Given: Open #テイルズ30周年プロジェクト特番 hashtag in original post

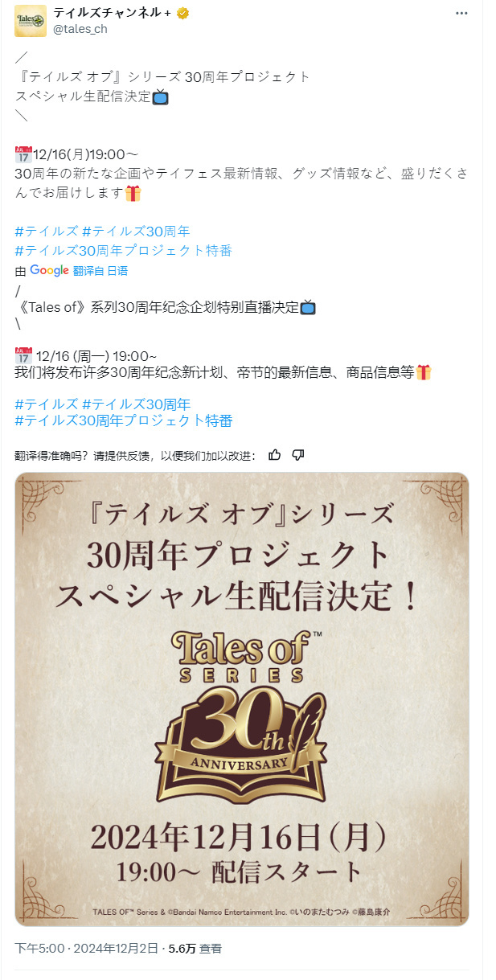Looking at the screenshot, I should [124, 250].
